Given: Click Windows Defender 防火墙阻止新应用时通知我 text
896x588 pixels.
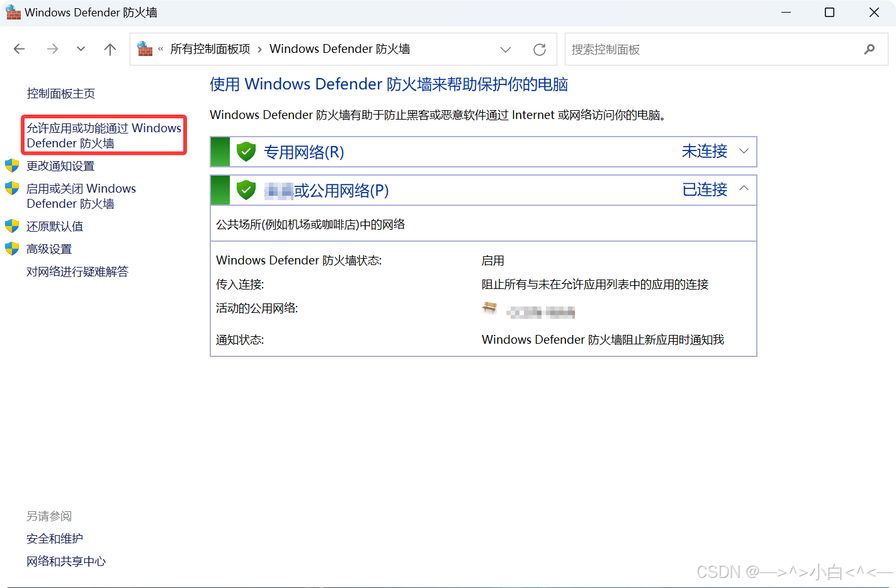Looking at the screenshot, I should click(603, 340).
